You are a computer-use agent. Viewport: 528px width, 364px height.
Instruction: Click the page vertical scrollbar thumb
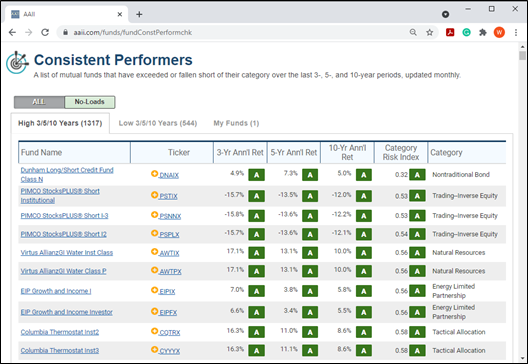coord(522,56)
